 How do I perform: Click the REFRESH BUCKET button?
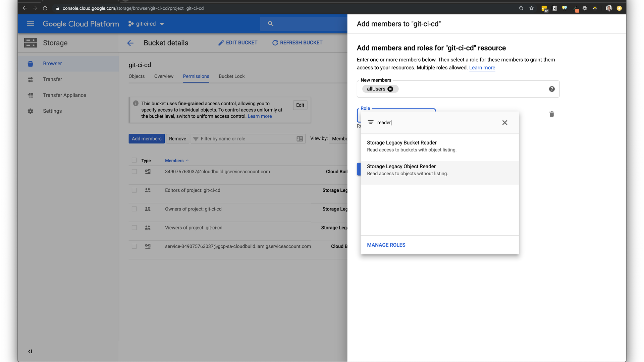point(297,43)
